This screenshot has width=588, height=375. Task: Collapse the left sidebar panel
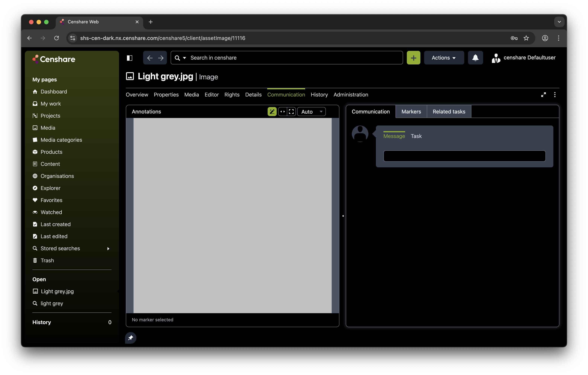pyautogui.click(x=130, y=58)
